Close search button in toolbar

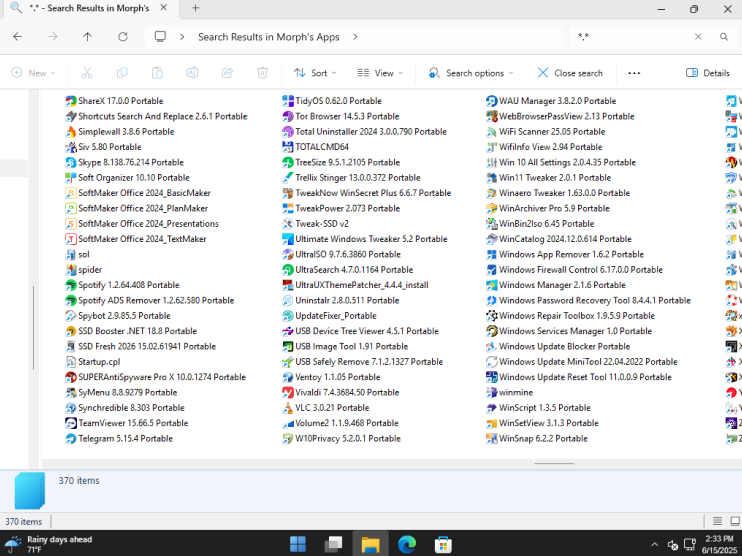570,73
